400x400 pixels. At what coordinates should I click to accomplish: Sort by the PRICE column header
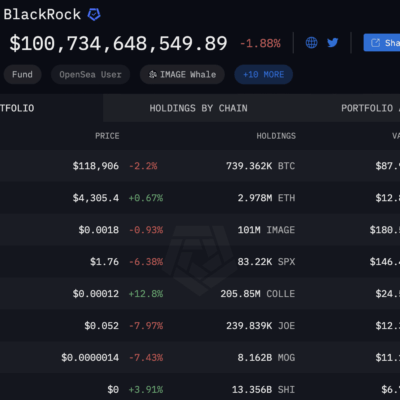(x=107, y=136)
